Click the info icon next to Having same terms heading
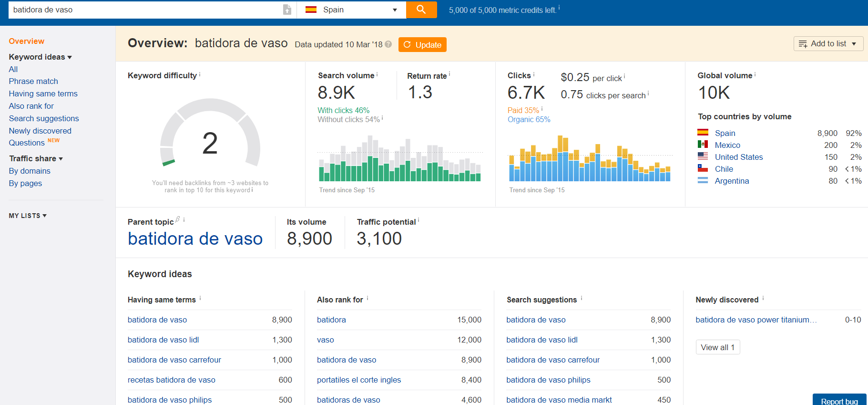This screenshot has height=405, width=868. tap(200, 298)
